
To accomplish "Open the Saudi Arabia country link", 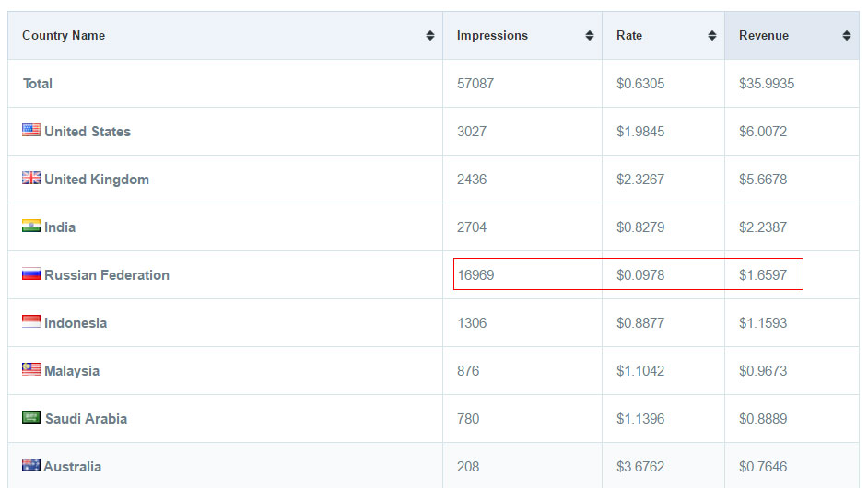I will (x=86, y=419).
